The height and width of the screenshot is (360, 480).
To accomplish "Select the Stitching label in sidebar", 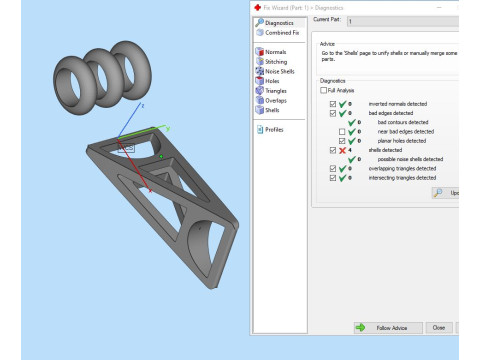I will coord(276,62).
